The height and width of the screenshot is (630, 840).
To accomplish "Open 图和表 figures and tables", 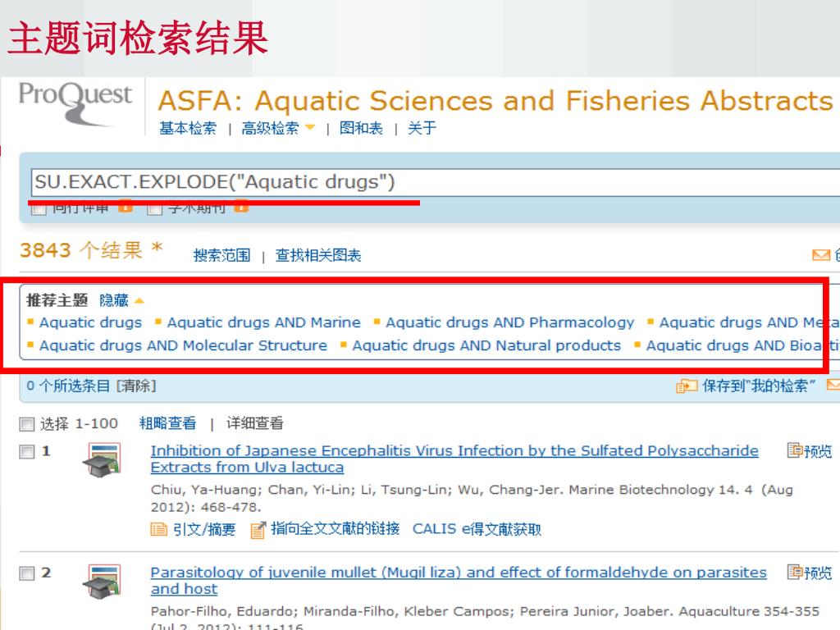I will 361,129.
